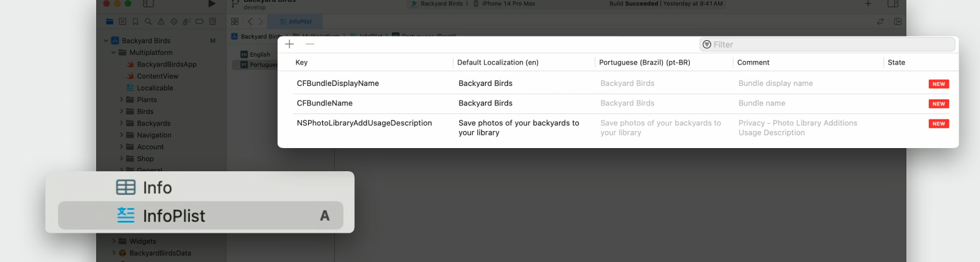Open the Localizable catalog
The height and width of the screenshot is (262, 980).
pos(155,88)
